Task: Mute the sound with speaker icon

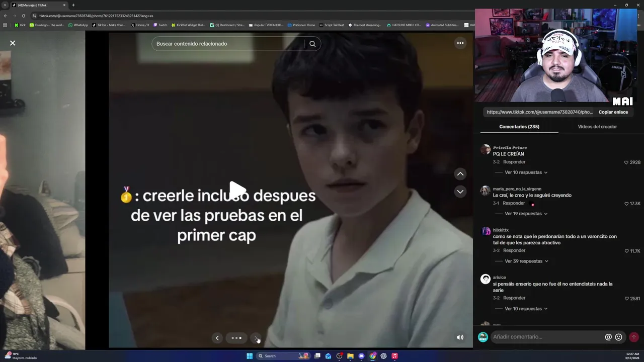Action: click(460, 337)
